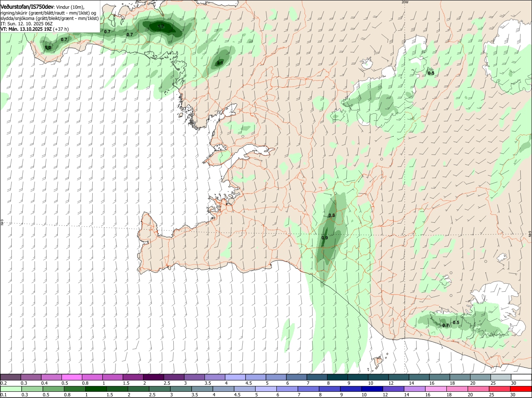Select the 6 swatch in the blue rain legend
This screenshot has height=398, width=532.
click(x=287, y=389)
